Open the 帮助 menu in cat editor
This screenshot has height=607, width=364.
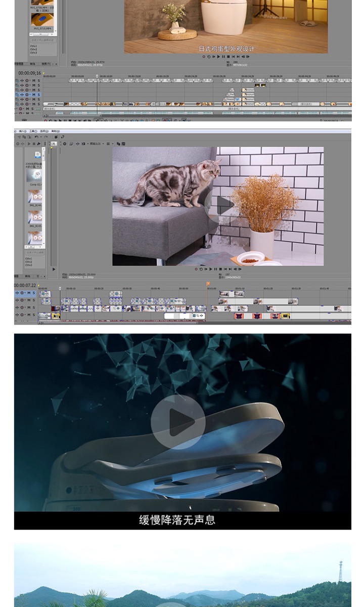coord(56,131)
